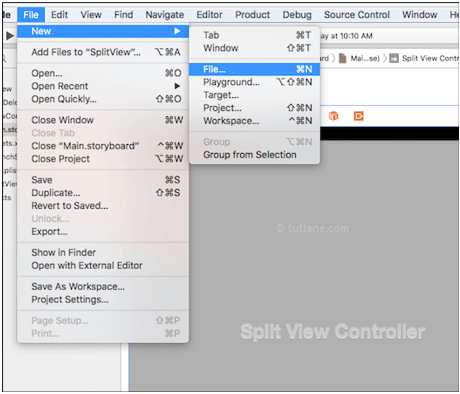Open the View menu
Viewport: 460px width, 394px height.
click(x=91, y=15)
